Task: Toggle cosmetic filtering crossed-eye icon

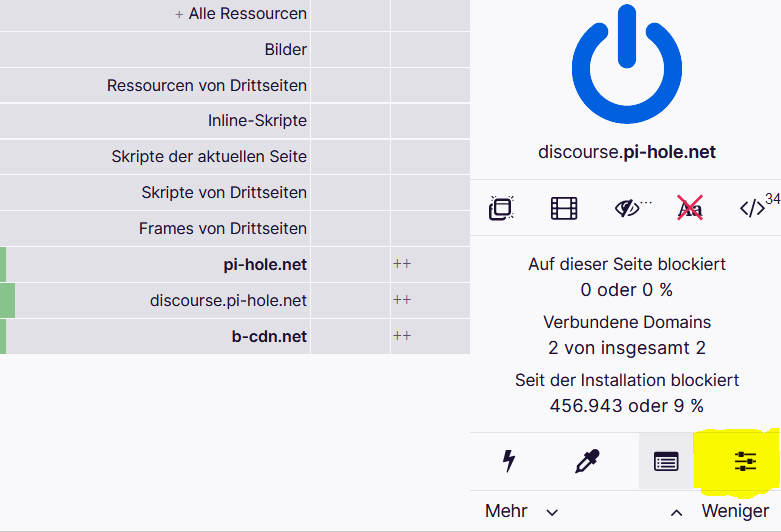Action: pos(628,208)
